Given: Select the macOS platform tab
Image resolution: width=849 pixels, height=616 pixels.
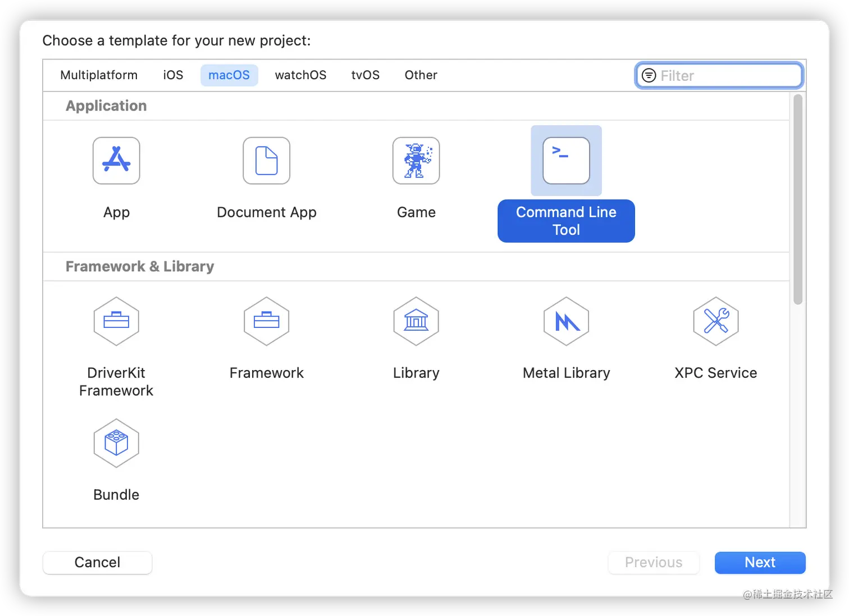Looking at the screenshot, I should tap(229, 75).
